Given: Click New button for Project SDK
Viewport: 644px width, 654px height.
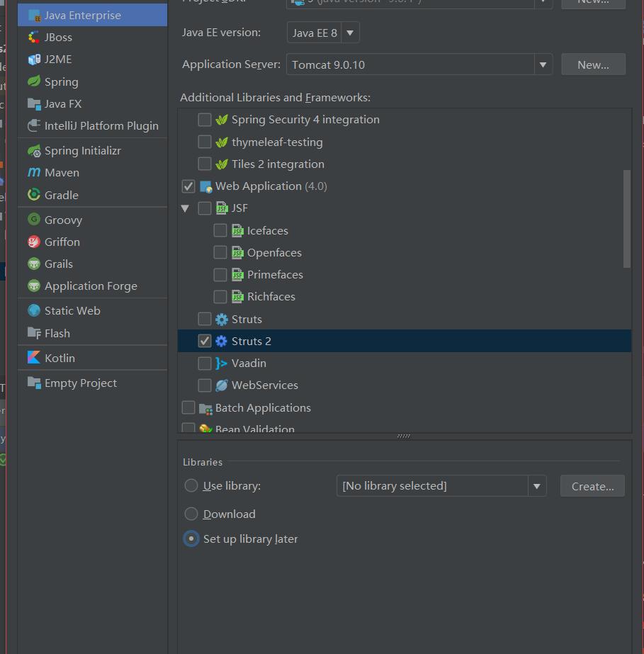Looking at the screenshot, I should (593, 4).
